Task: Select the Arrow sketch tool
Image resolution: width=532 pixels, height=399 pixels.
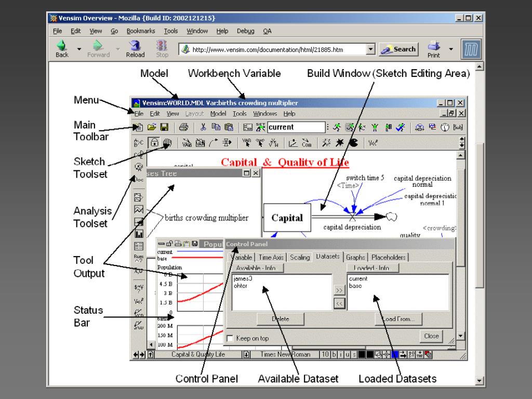Action: pyautogui.click(x=214, y=143)
